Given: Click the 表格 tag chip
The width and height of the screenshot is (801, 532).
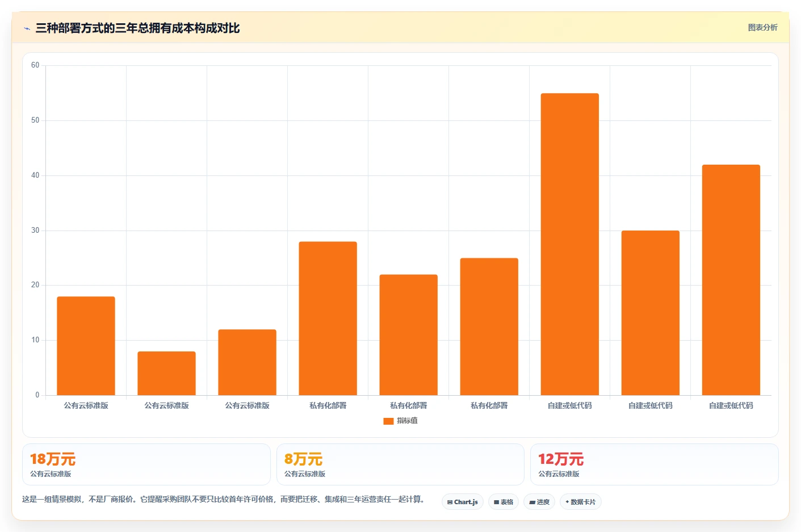Looking at the screenshot, I should [x=504, y=502].
